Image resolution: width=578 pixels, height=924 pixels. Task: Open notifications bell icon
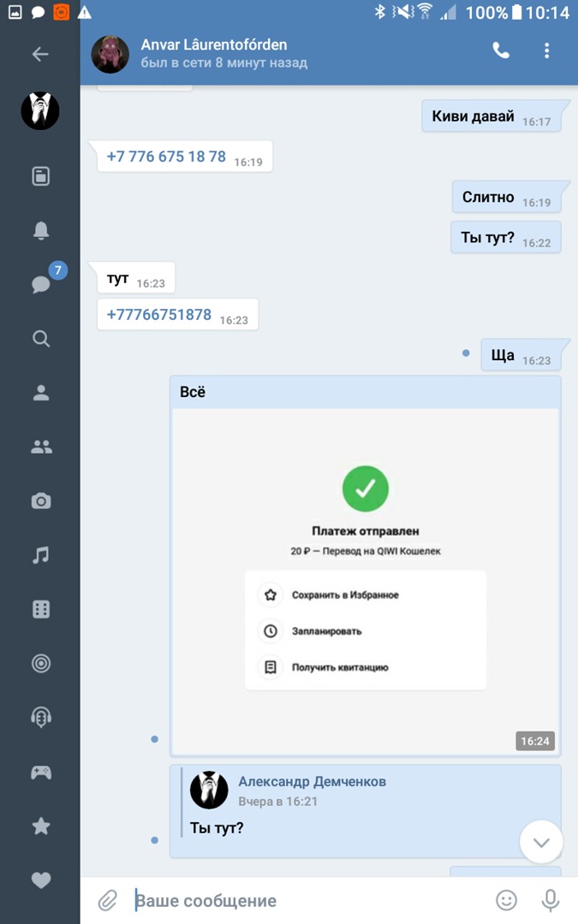pyautogui.click(x=40, y=230)
